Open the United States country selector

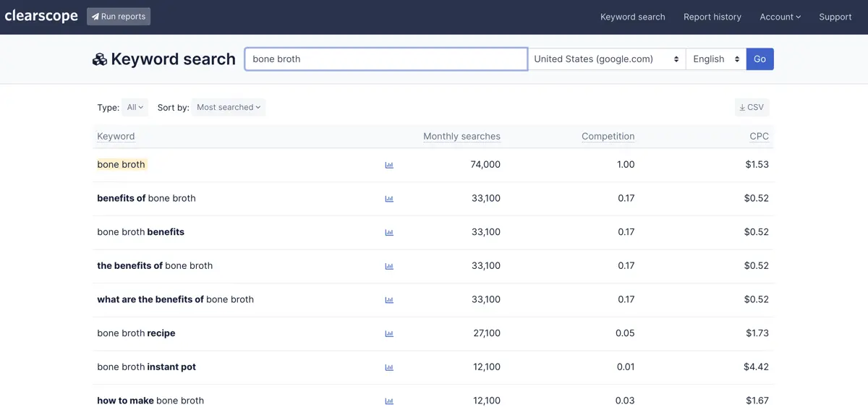pyautogui.click(x=607, y=59)
